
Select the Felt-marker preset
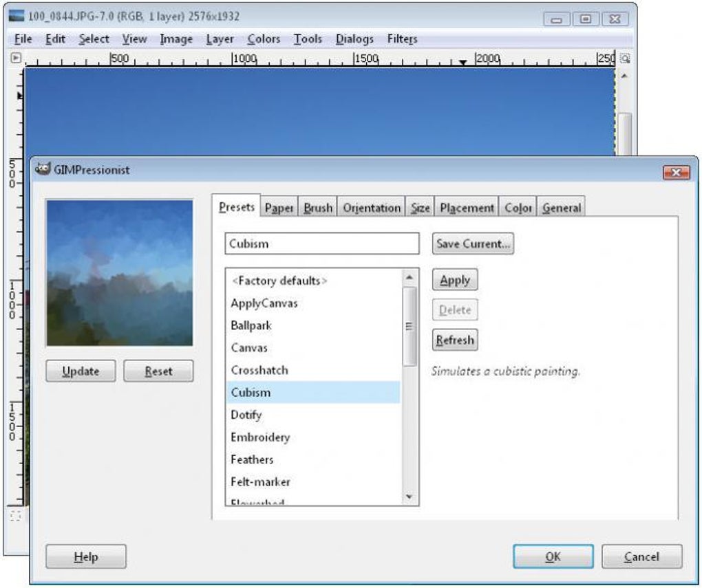coord(313,482)
